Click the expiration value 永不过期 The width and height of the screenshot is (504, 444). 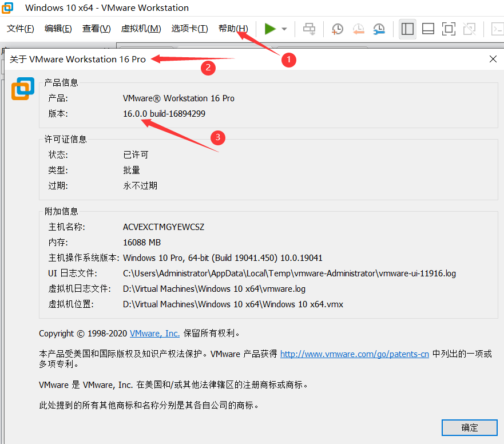(140, 185)
